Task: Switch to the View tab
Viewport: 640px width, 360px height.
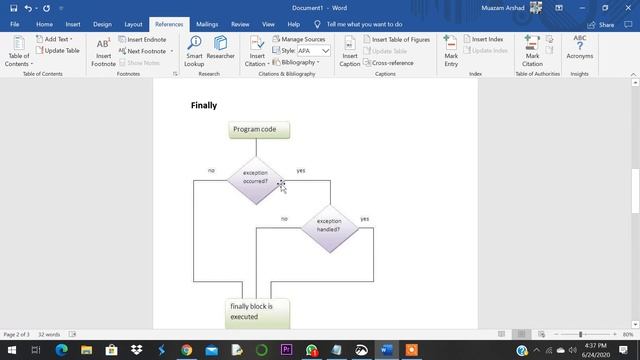Action: [268, 24]
